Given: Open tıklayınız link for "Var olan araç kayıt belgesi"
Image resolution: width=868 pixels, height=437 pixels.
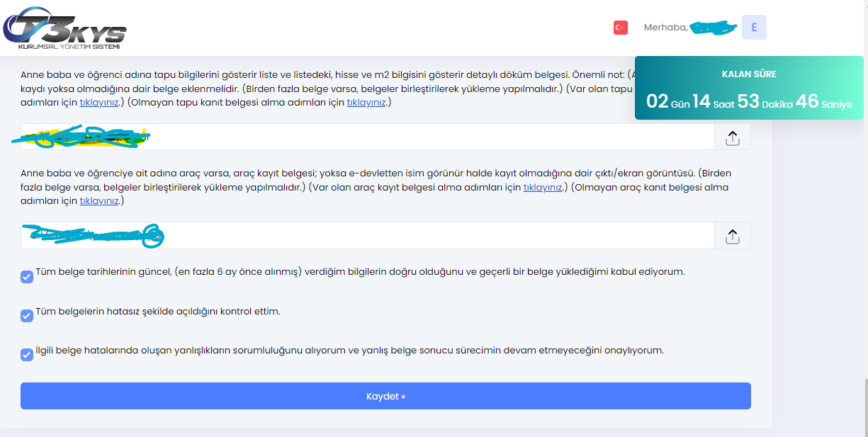Looking at the screenshot, I should pyautogui.click(x=543, y=188).
